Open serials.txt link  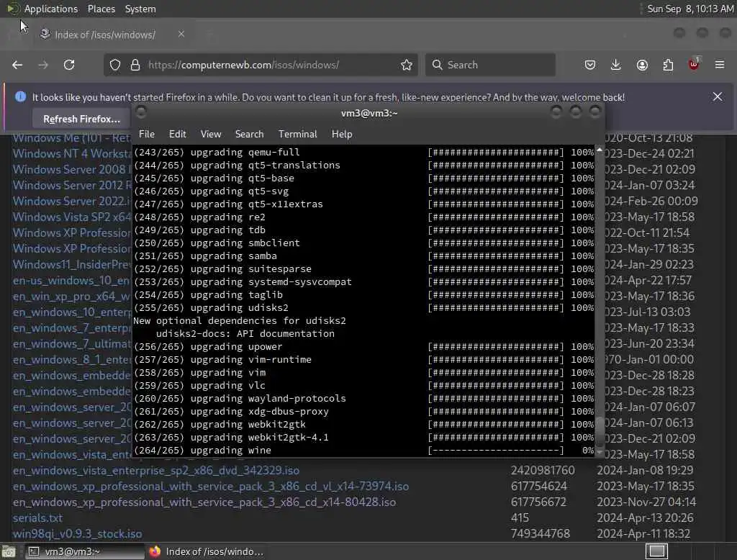37,518
